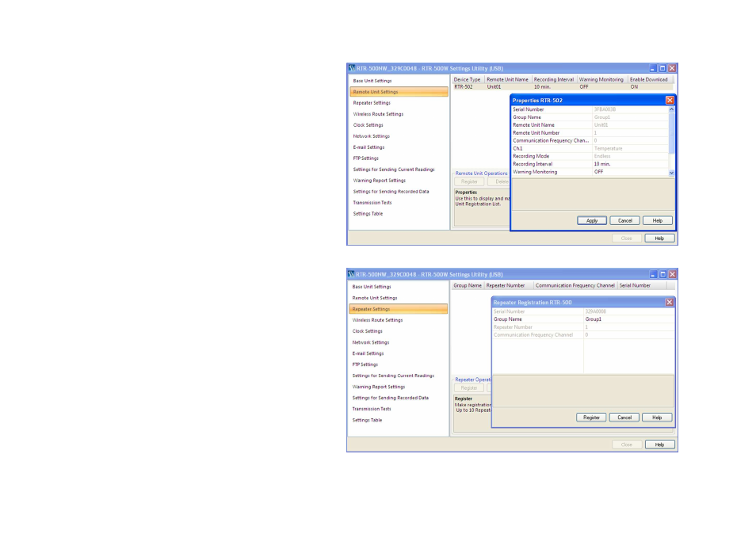Click Group Name field 'Group1' in Repeater Registration
The height and width of the screenshot is (534, 756).
[628, 319]
